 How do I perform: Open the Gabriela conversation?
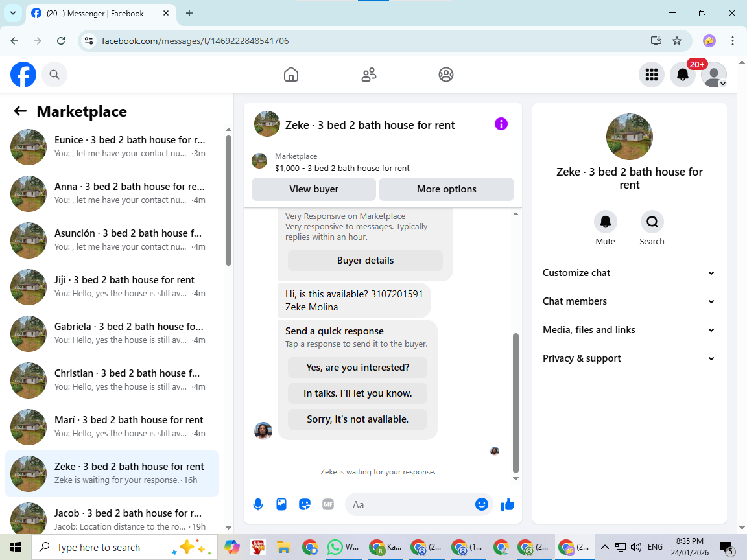pos(112,333)
